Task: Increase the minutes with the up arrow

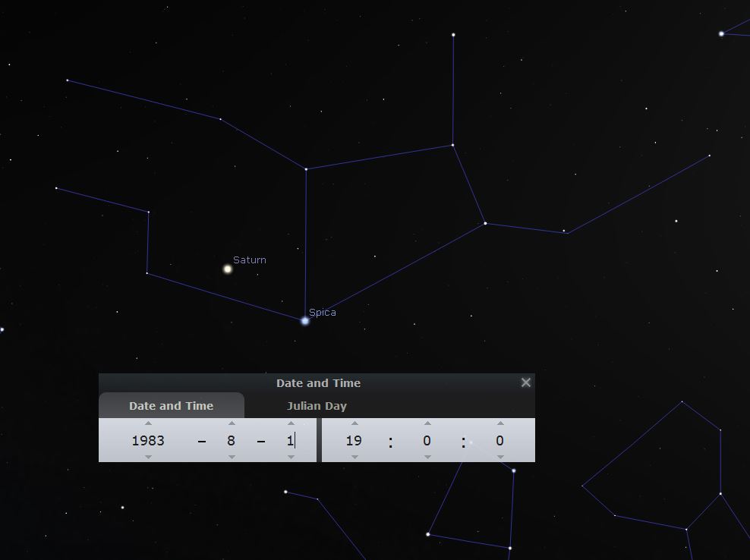Action: tap(427, 423)
